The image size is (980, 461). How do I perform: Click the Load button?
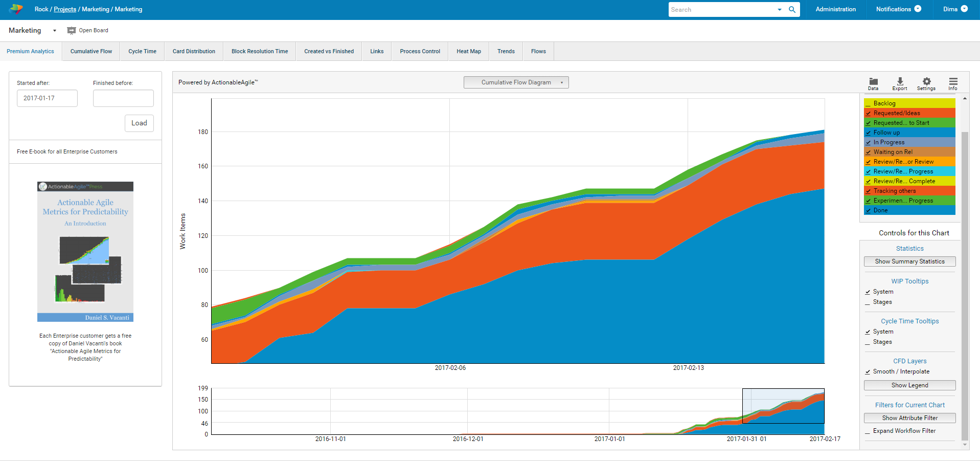pos(139,123)
